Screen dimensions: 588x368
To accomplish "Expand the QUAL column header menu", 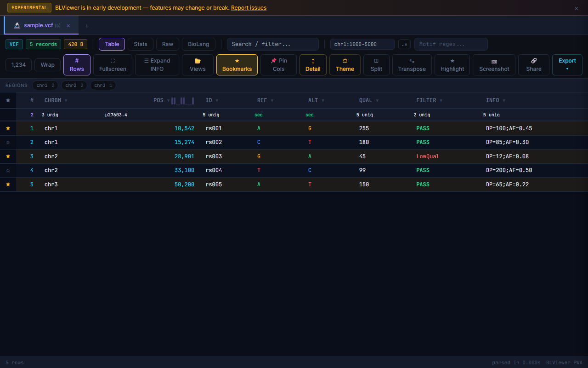I will [377, 101].
